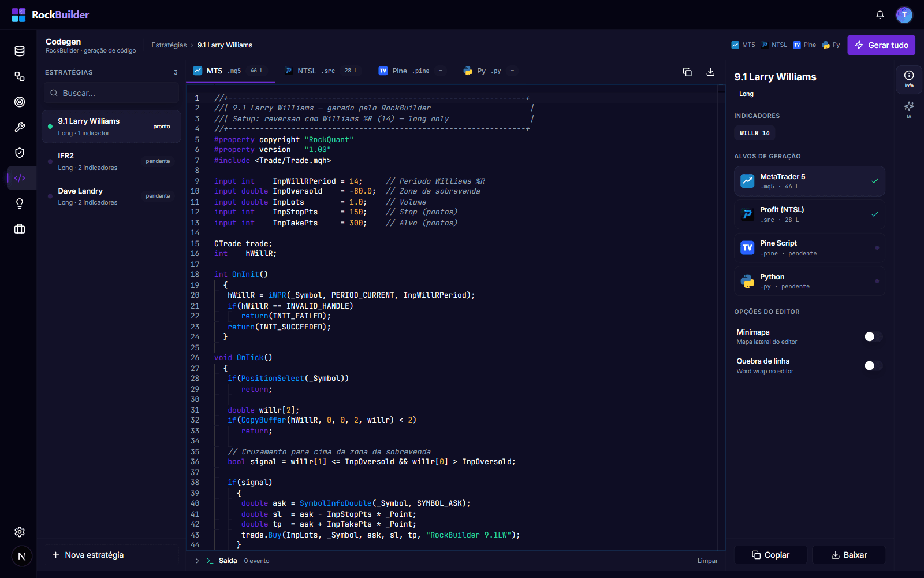Screen dimensions: 924x578
Task: Download file using editor toolbar download icon
Action: (x=710, y=72)
